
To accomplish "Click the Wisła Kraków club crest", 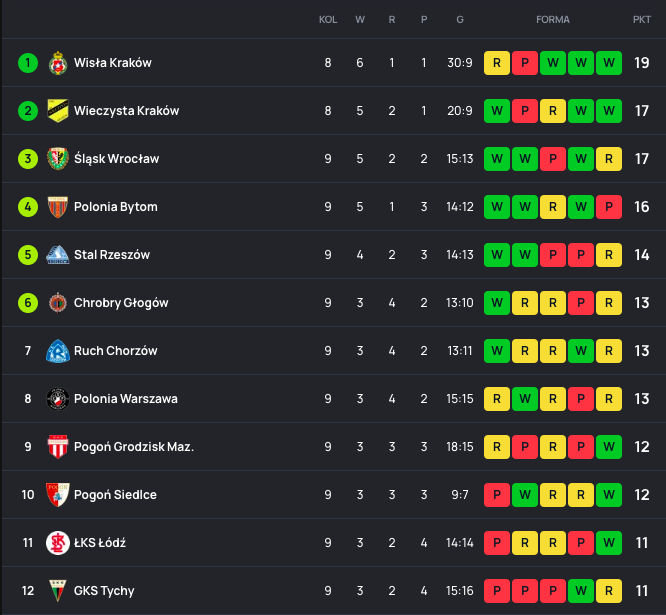I will 58,63.
